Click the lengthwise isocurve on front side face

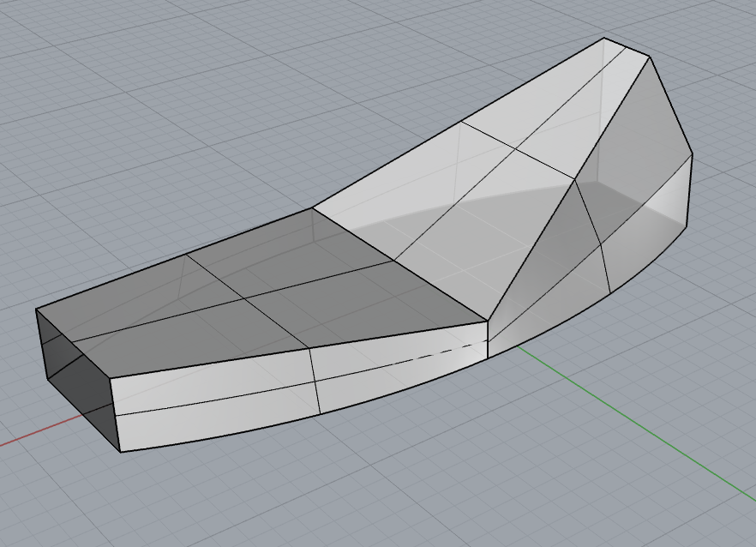click(214, 401)
